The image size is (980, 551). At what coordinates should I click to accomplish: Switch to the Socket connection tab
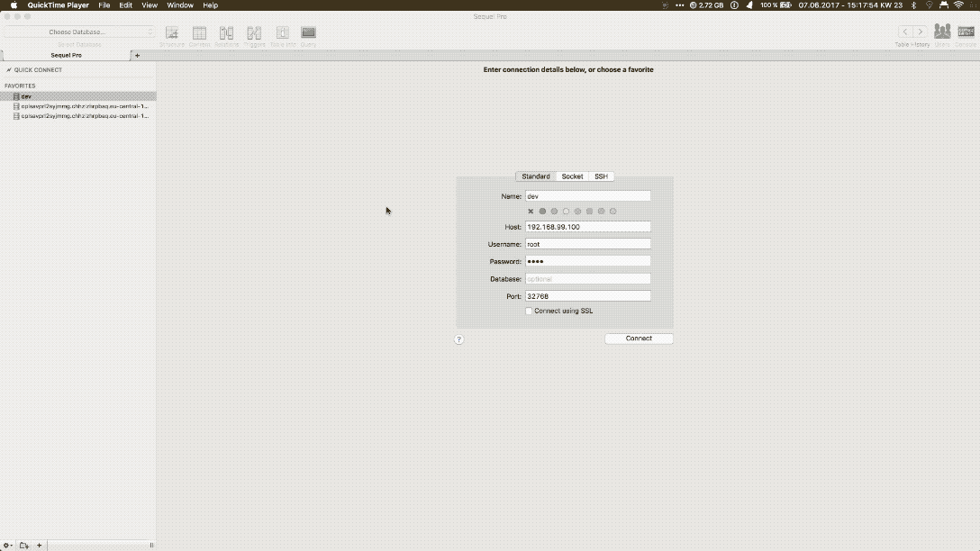572,176
